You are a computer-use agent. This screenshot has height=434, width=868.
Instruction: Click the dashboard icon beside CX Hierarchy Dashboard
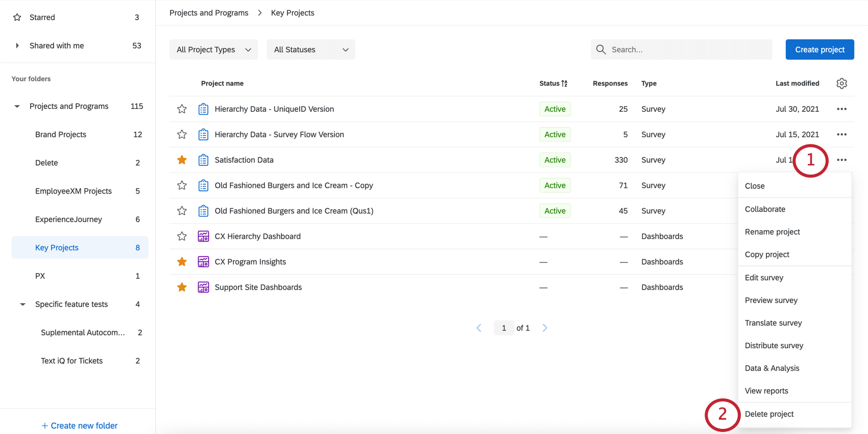click(203, 236)
